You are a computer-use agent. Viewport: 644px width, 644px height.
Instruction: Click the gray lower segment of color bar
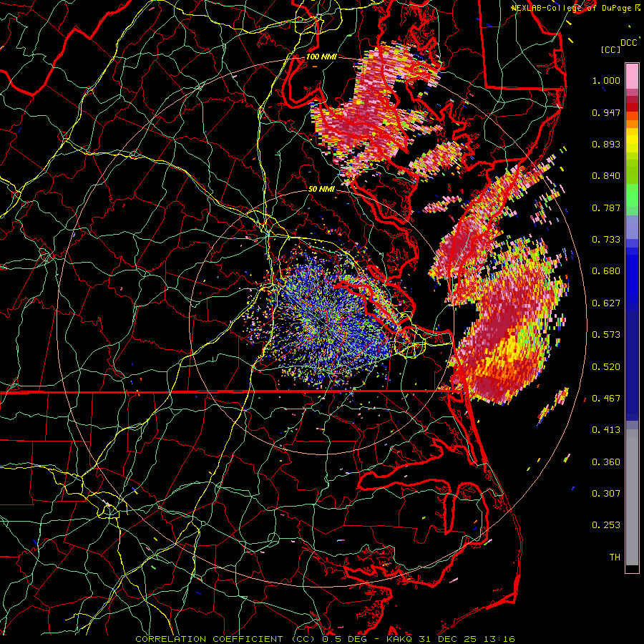coord(632,497)
